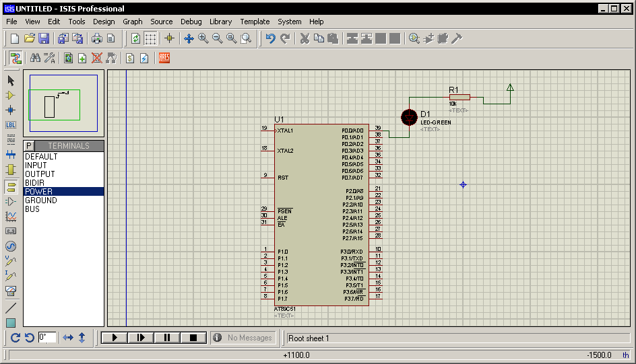Transfer netlist to ARES

pos(164,58)
